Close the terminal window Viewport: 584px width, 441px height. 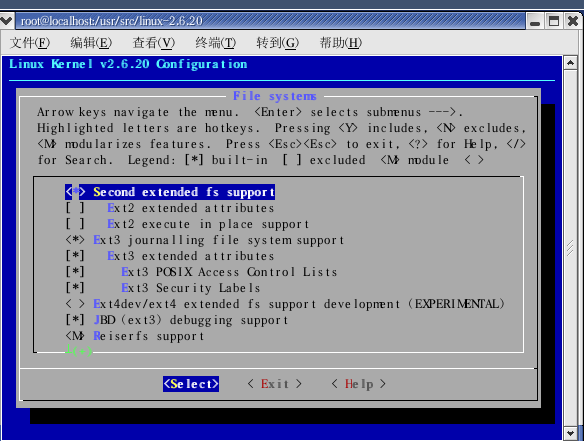(573, 21)
